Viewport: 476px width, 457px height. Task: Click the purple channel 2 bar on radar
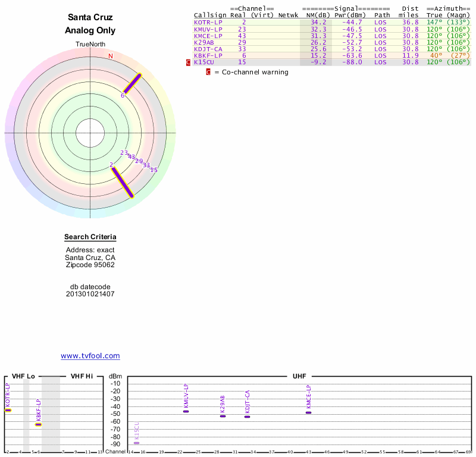click(x=123, y=182)
